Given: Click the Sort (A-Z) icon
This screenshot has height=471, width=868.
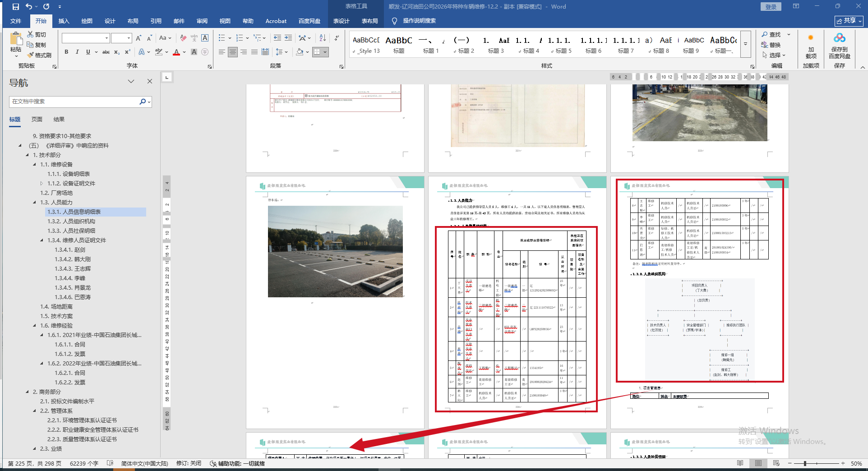Looking at the screenshot, I should click(322, 38).
